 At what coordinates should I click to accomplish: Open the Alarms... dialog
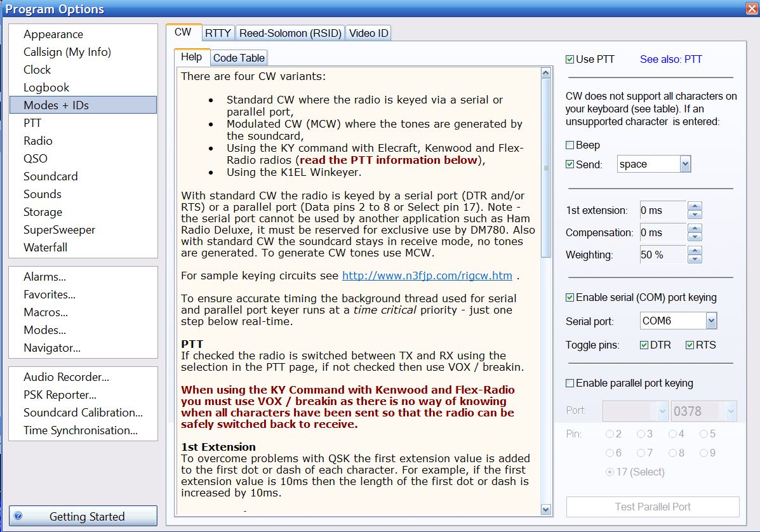click(83, 277)
